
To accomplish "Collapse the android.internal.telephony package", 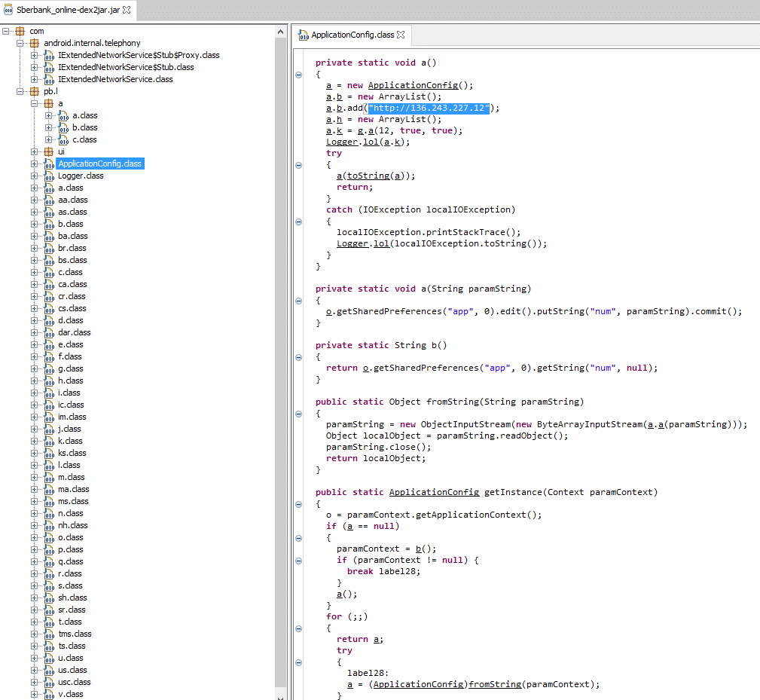I will click(20, 43).
